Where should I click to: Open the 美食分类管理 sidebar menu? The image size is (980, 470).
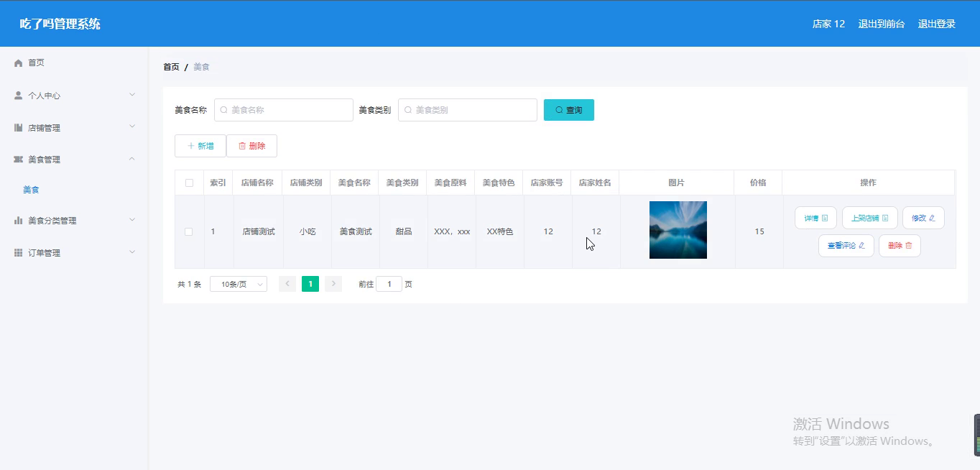75,221
